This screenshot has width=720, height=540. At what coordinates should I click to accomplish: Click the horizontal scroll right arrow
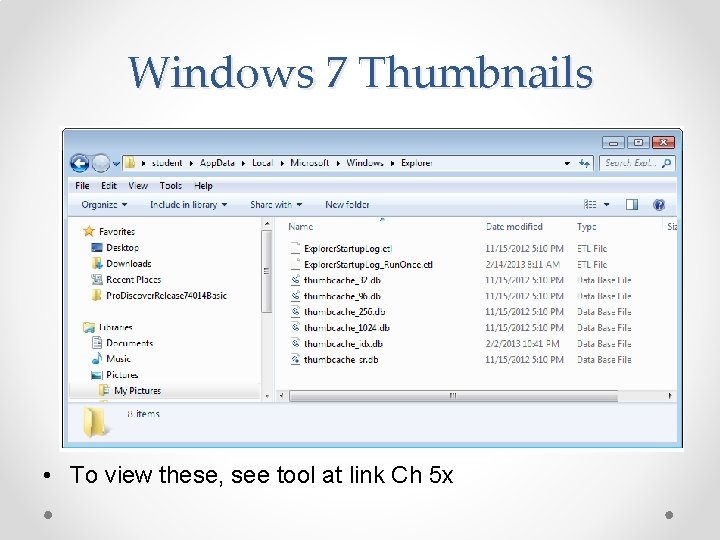point(670,396)
